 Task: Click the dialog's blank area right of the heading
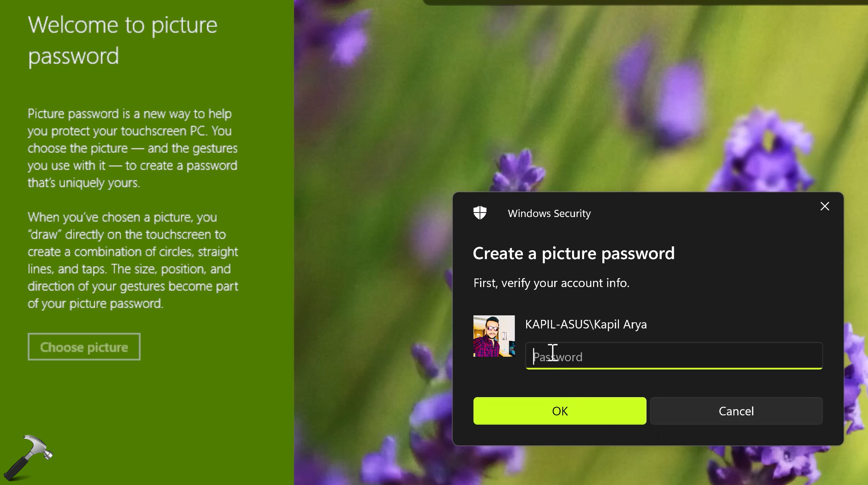[759, 253]
